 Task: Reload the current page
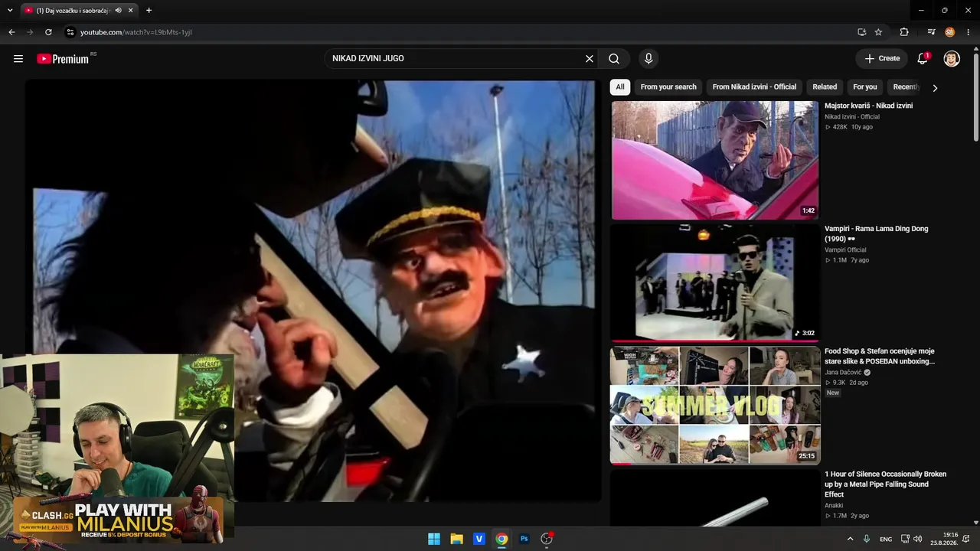coord(48,32)
